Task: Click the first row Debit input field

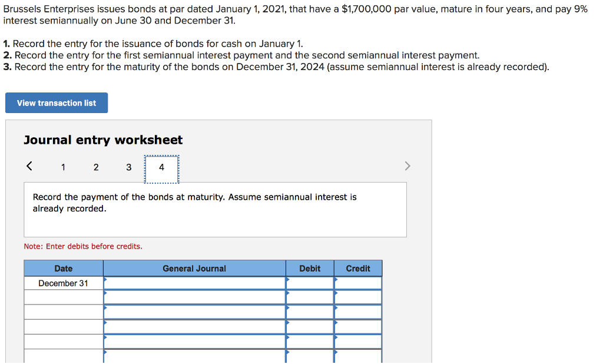Action: point(310,282)
